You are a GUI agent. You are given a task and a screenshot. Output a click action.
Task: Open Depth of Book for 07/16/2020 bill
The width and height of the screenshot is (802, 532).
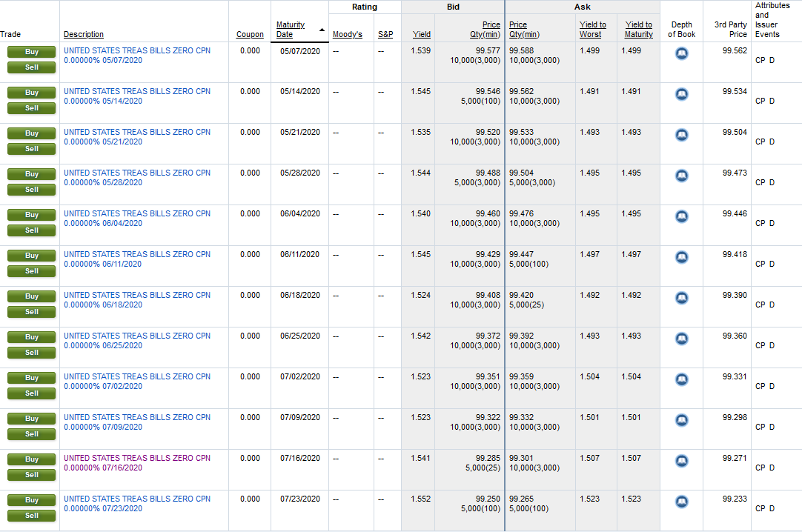[x=681, y=461]
